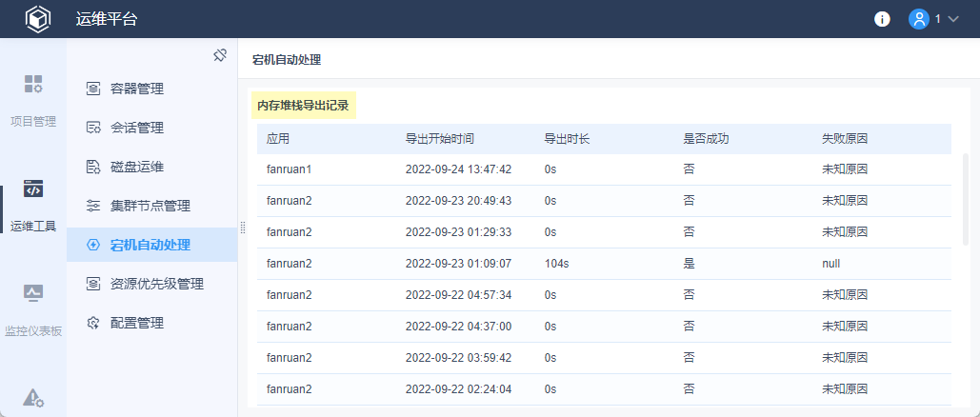The width and height of the screenshot is (980, 417).
Task: Click the cube logo in header
Action: coord(37,19)
